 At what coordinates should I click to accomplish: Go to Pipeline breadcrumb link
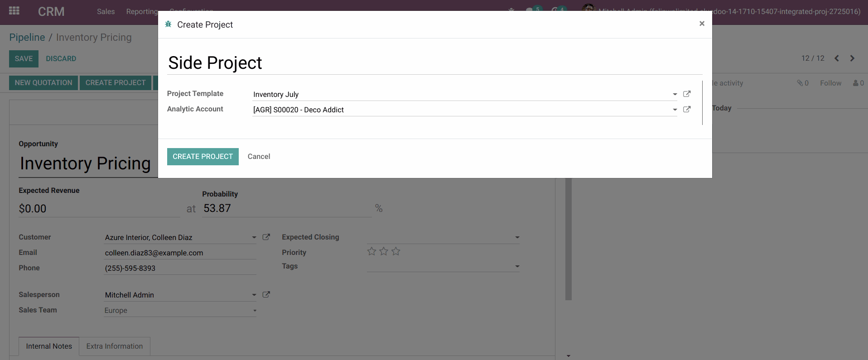coord(27,37)
